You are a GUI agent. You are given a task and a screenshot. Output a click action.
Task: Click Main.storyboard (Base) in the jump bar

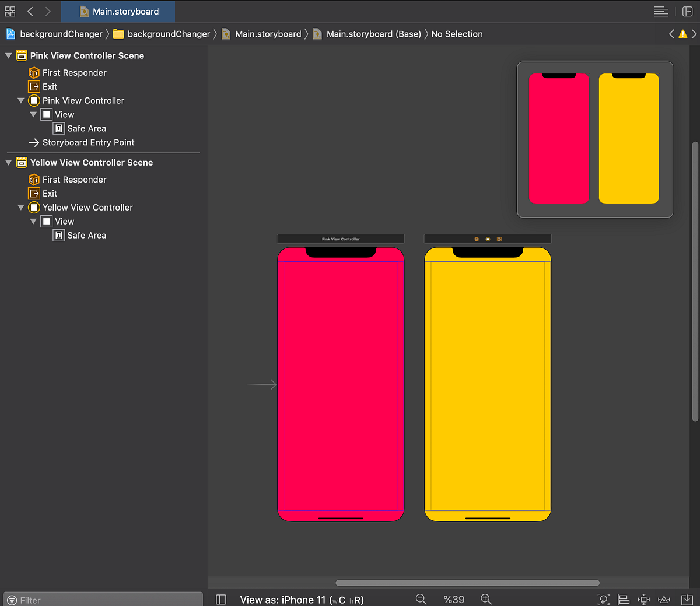tap(373, 34)
